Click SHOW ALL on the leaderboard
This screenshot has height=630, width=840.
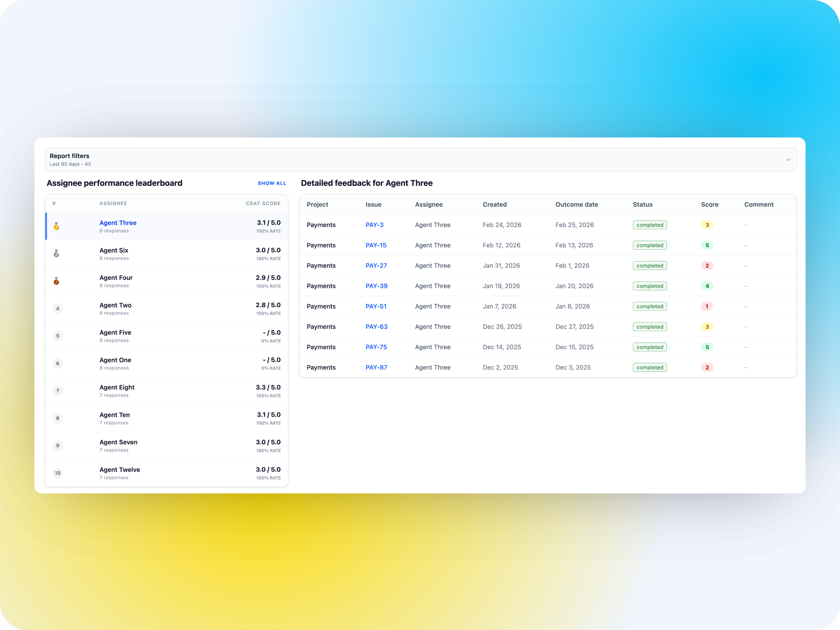pyautogui.click(x=272, y=183)
